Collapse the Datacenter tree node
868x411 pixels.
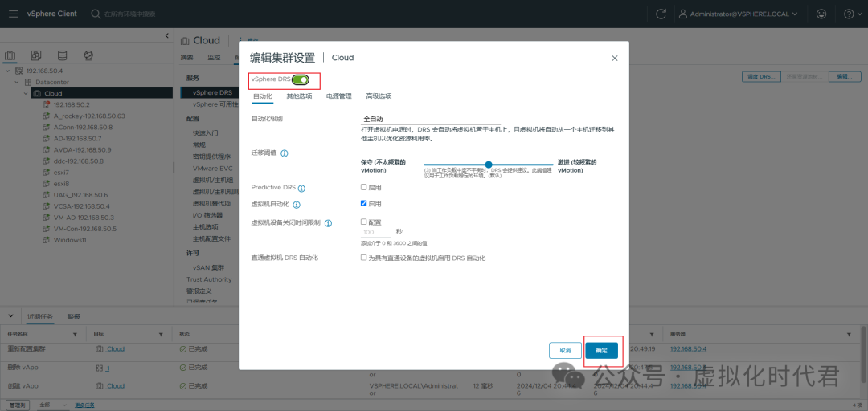coord(17,82)
